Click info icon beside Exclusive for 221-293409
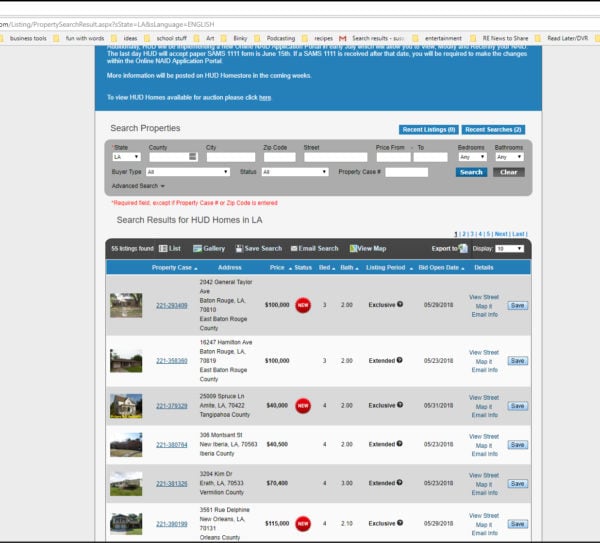This screenshot has width=600, height=543. click(x=400, y=304)
